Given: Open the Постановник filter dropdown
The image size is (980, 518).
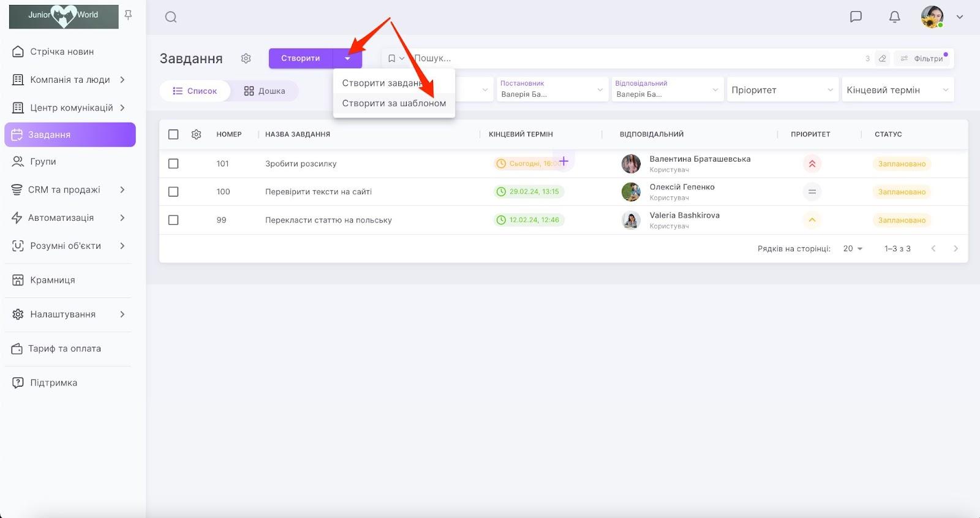Looking at the screenshot, I should (x=552, y=90).
